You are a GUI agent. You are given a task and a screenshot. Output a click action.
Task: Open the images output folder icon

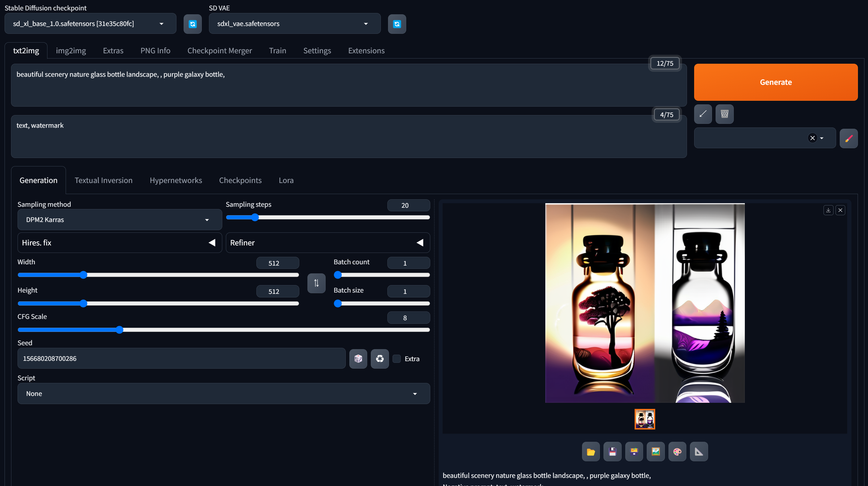click(590, 452)
